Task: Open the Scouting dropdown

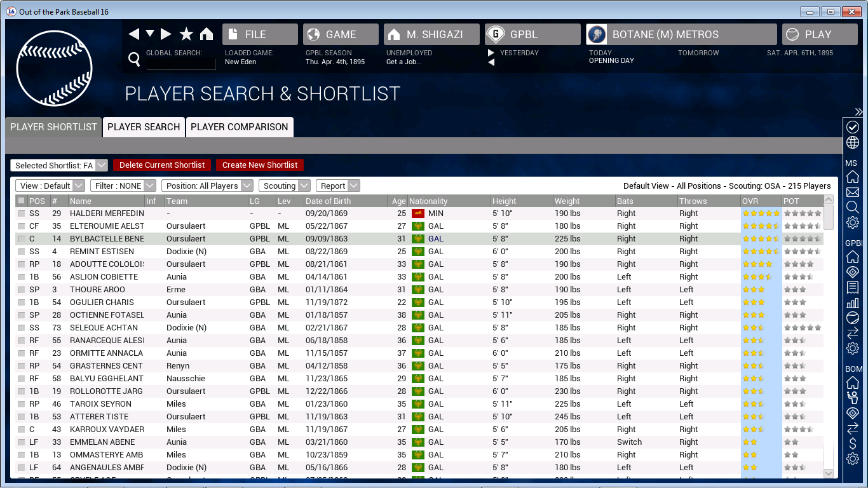Action: coord(284,186)
